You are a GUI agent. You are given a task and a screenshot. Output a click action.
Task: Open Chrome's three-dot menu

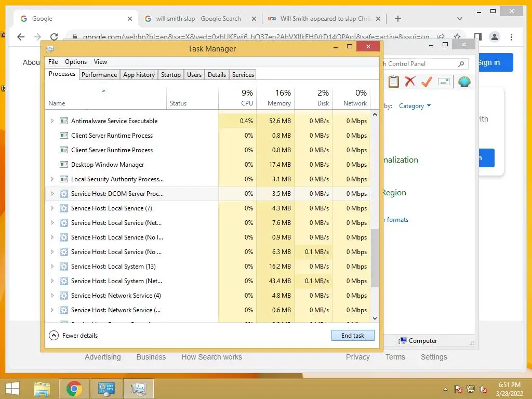(511, 37)
